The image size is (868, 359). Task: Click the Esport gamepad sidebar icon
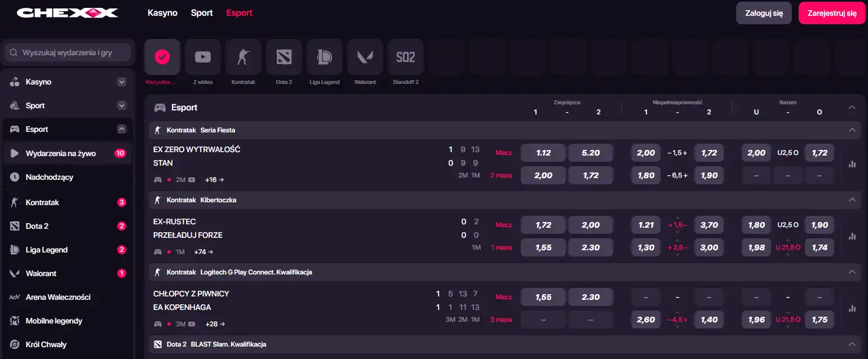coord(15,129)
